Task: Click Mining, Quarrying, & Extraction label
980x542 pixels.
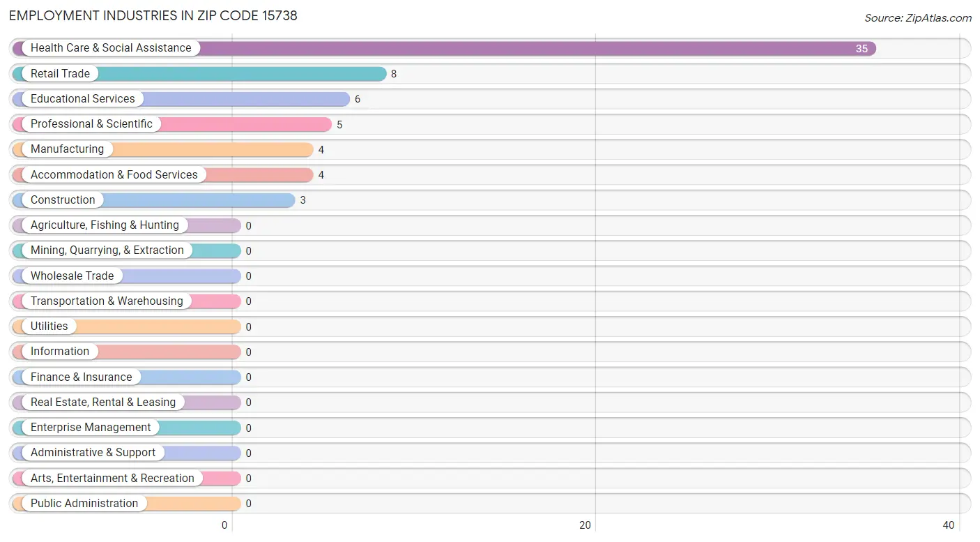Action: click(x=107, y=250)
